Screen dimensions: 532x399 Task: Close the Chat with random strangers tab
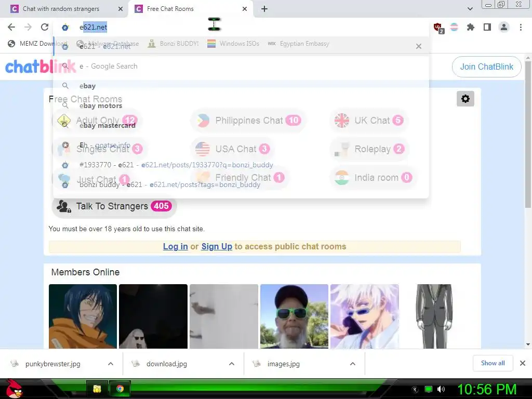click(x=121, y=9)
